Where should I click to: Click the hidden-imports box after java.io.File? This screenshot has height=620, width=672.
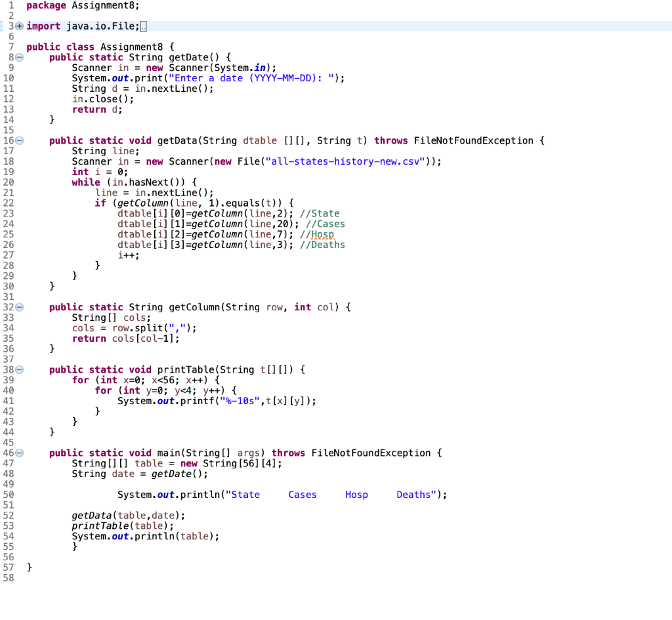144,26
